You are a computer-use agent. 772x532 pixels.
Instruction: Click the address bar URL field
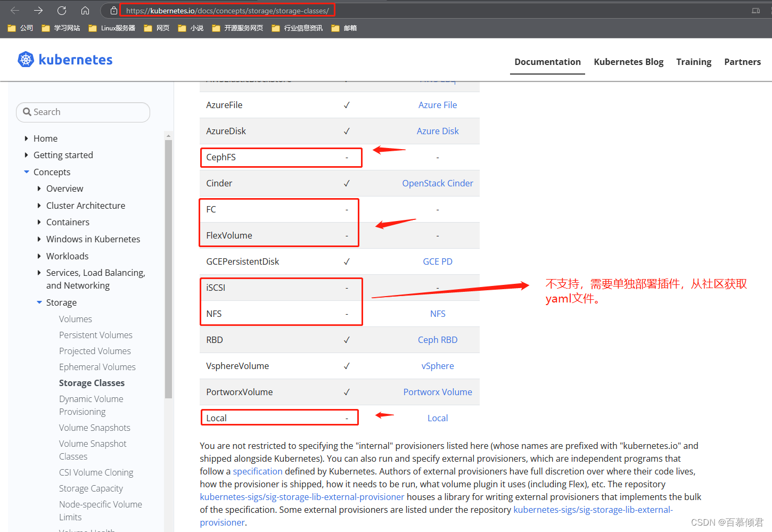pyautogui.click(x=227, y=11)
